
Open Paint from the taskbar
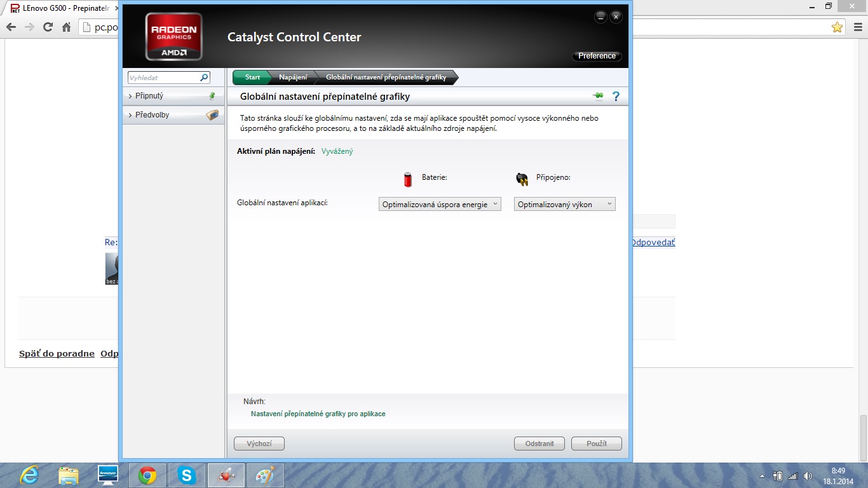266,475
